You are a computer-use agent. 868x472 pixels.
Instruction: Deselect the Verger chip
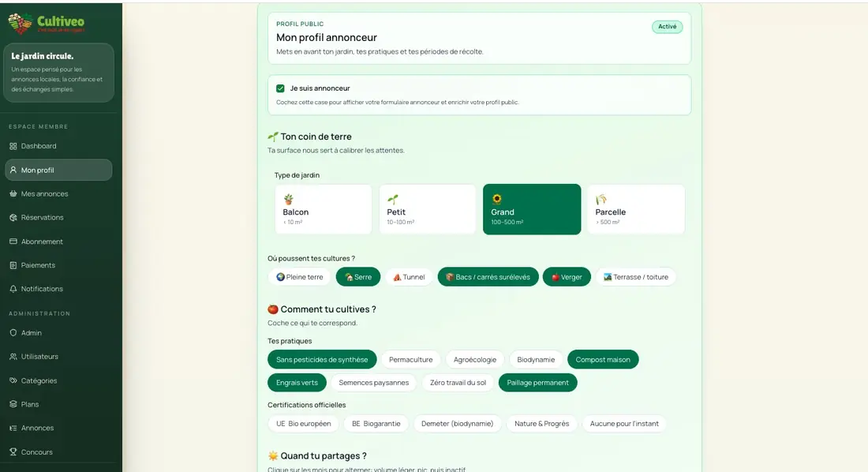[567, 277]
